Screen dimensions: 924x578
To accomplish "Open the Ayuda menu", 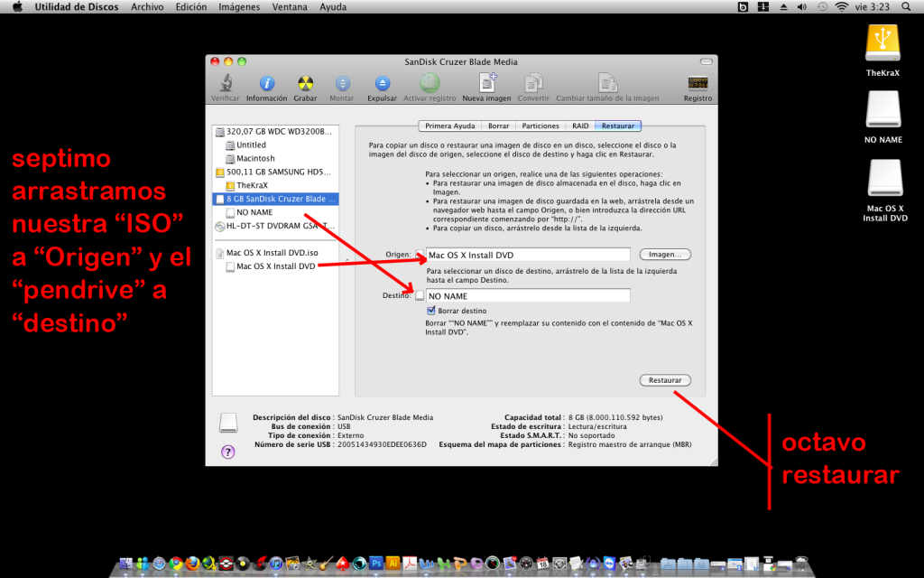I will coord(333,7).
